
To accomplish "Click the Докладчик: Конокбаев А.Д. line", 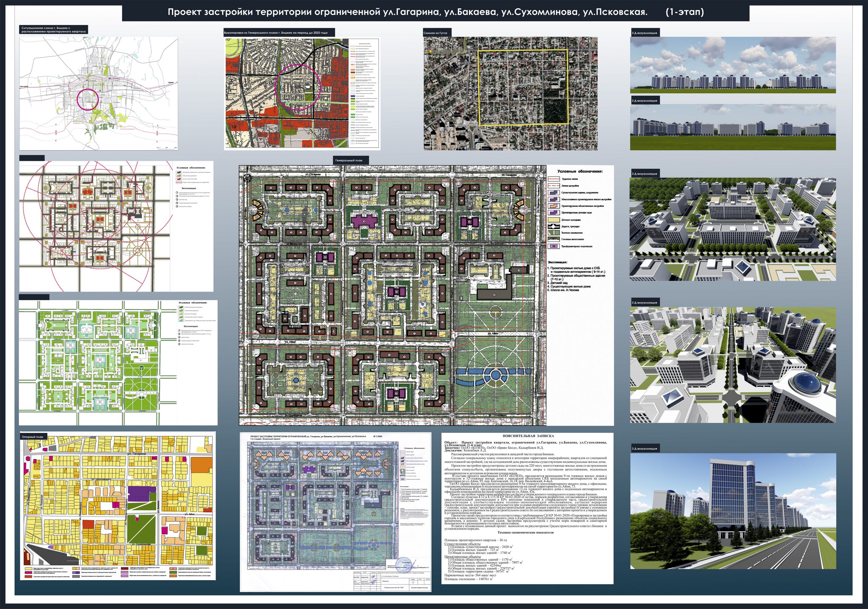I will [x=466, y=450].
